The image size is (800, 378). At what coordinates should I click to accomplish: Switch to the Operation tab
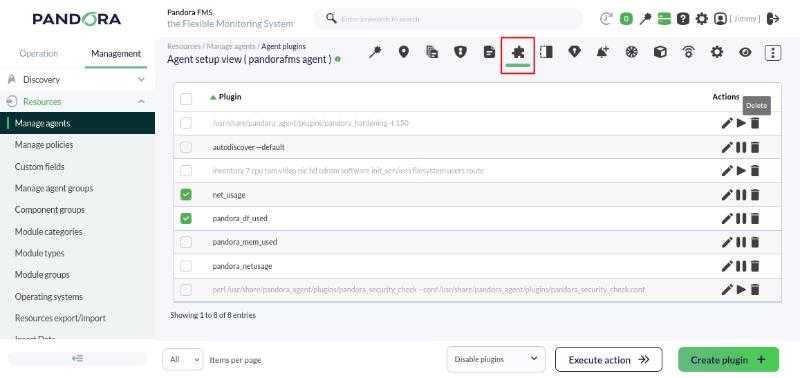pyautogui.click(x=39, y=54)
